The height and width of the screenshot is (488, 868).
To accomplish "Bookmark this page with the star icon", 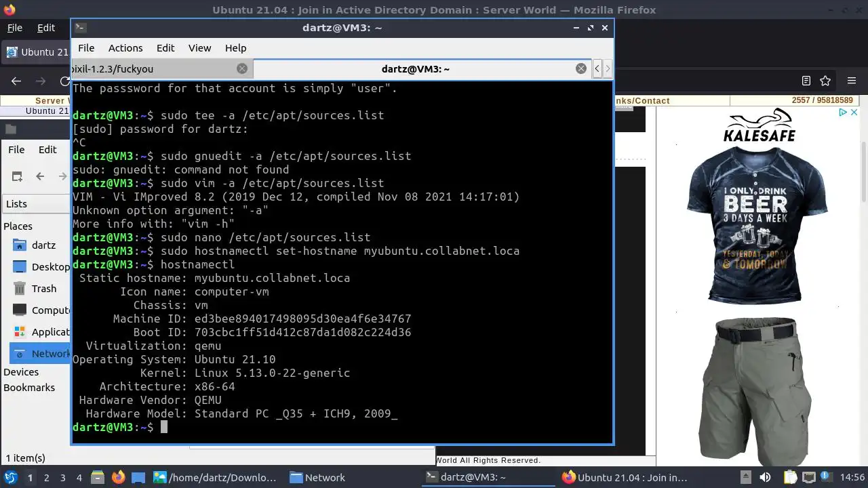I will coord(825,81).
